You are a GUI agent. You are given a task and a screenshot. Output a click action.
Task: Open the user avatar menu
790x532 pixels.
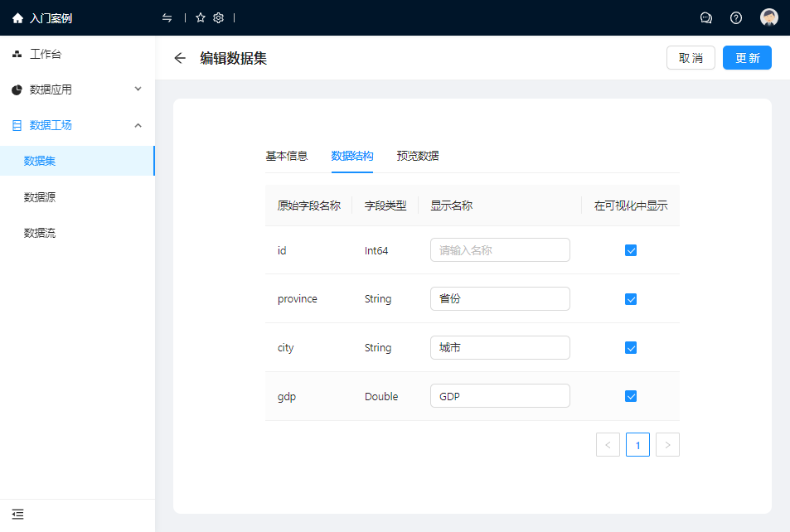point(769,18)
